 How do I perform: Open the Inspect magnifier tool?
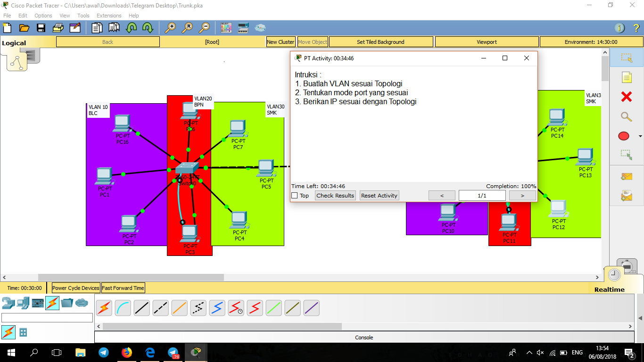[626, 117]
